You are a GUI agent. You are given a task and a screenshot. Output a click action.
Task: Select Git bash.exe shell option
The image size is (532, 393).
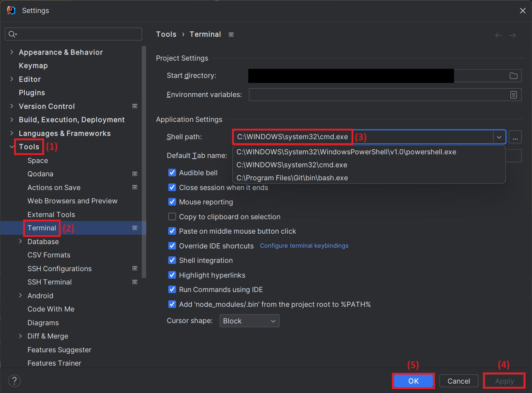click(x=369, y=178)
